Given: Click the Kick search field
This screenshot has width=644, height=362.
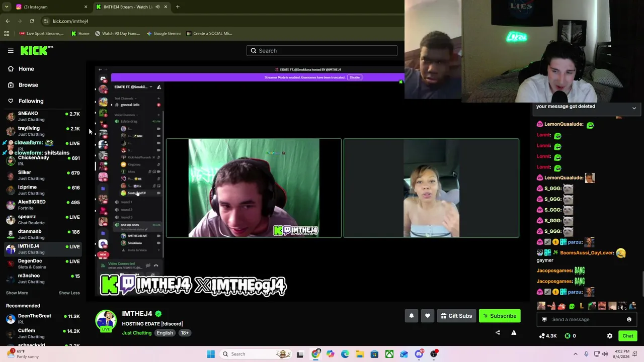Looking at the screenshot, I should [x=322, y=51].
